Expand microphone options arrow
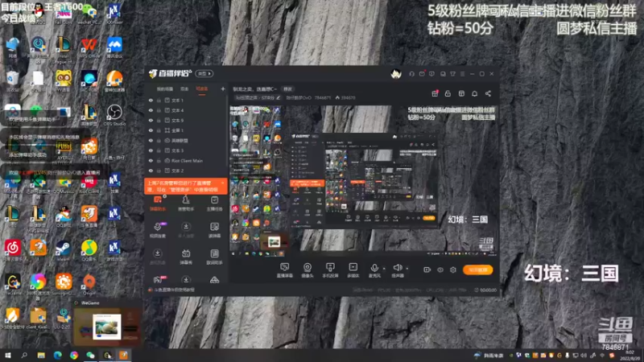 coord(384,269)
